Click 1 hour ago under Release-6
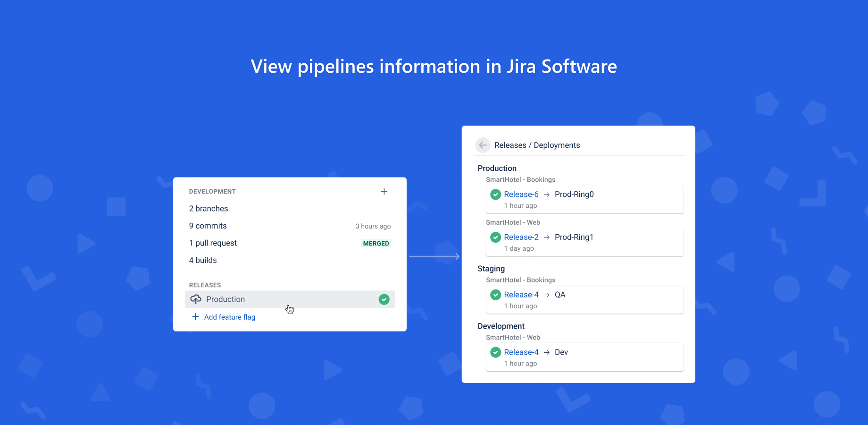868x425 pixels. [x=520, y=206]
